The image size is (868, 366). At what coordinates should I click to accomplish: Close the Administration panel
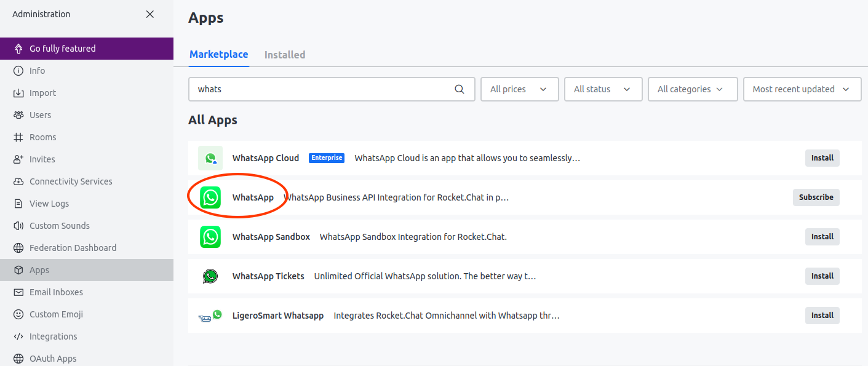click(149, 14)
